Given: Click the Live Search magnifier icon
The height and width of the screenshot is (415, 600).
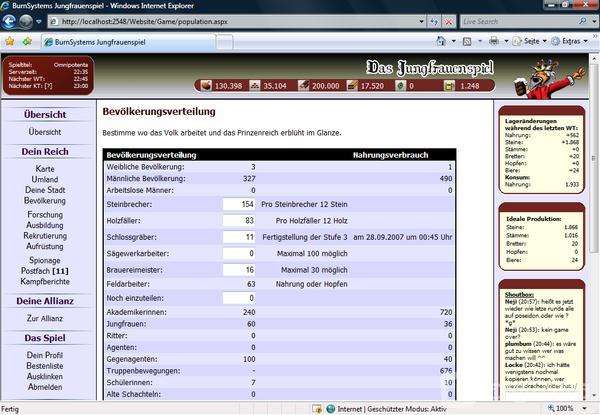Looking at the screenshot, I should tap(582, 21).
